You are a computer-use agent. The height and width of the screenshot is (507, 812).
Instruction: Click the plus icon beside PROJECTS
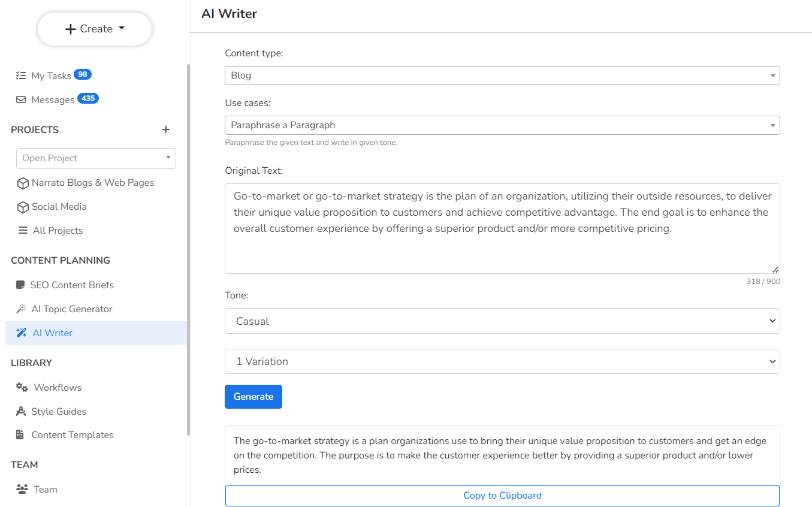click(166, 129)
